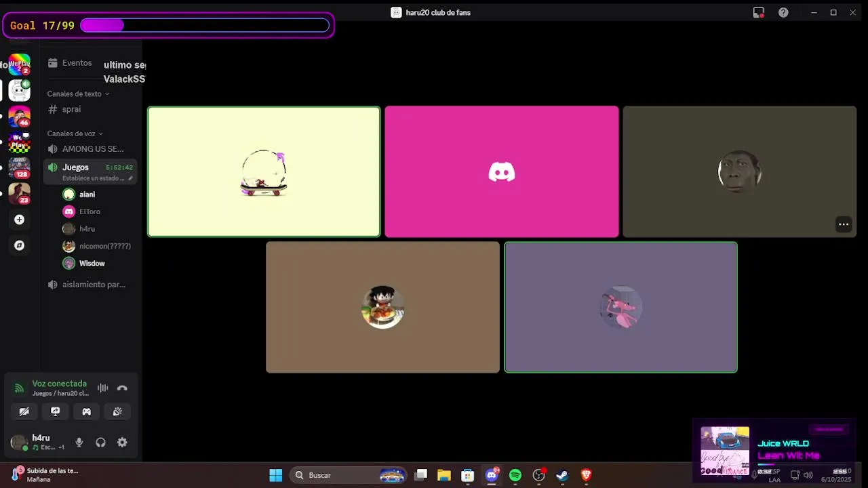Image resolution: width=868 pixels, height=488 pixels.
Task: Open the rainbow WePlay server icon
Action: pyautogui.click(x=19, y=64)
